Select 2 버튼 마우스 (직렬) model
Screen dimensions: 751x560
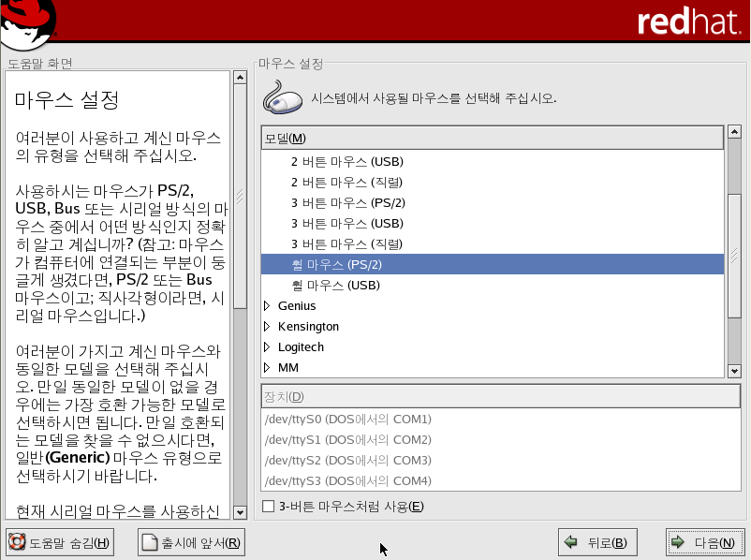[x=493, y=182]
